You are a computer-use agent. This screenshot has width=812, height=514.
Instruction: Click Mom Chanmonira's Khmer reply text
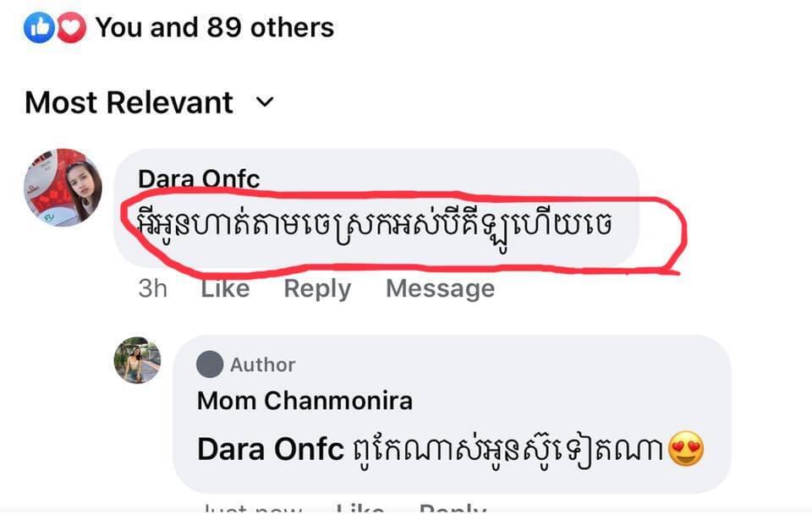tap(507, 451)
